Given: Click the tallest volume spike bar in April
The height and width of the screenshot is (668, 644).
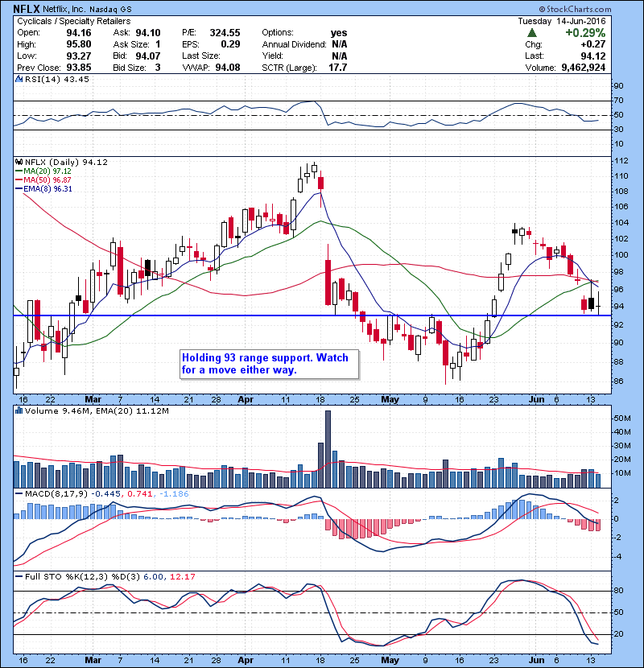Looking at the screenshot, I should (328, 449).
